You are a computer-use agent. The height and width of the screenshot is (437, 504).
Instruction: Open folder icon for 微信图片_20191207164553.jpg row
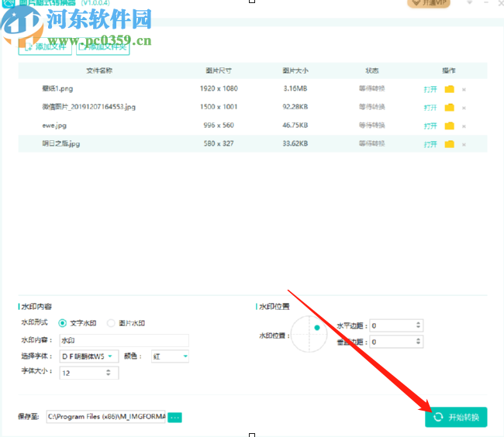[x=450, y=107]
